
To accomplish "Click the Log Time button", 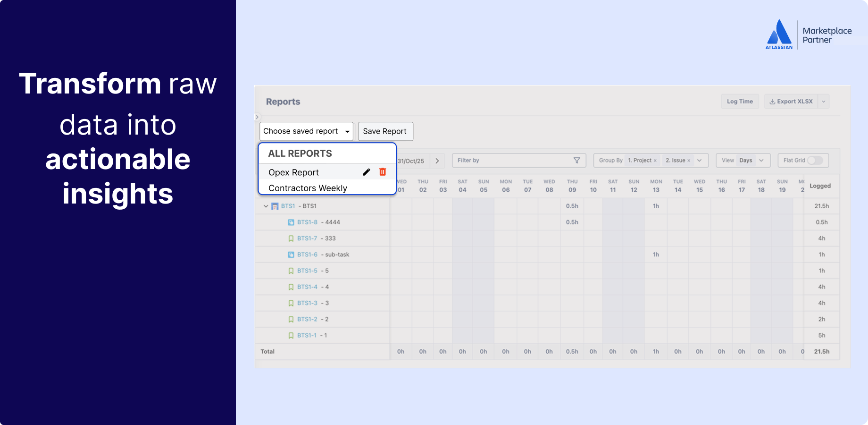I will tap(740, 101).
